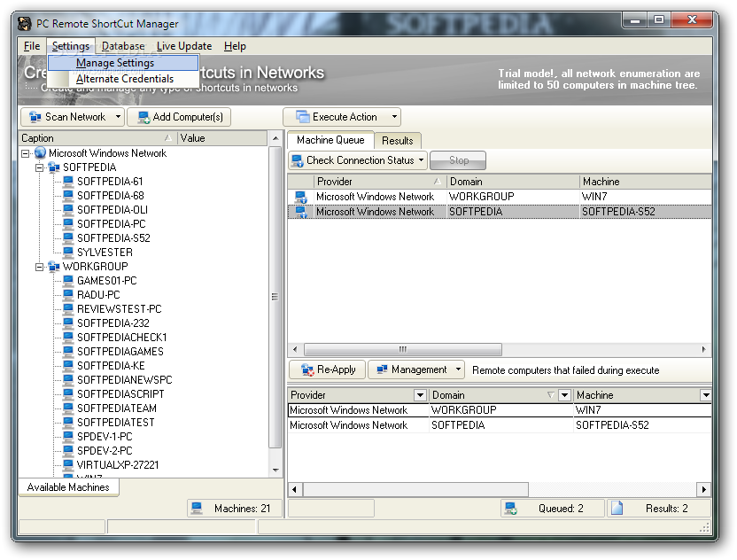
Task: Switch to the Machine Queue tab
Action: pyautogui.click(x=330, y=140)
